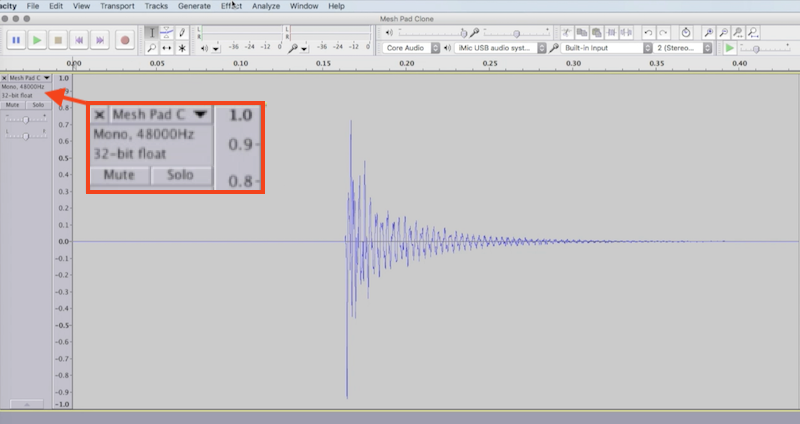Choose the Time Shift tool
800x424 pixels.
[166, 48]
